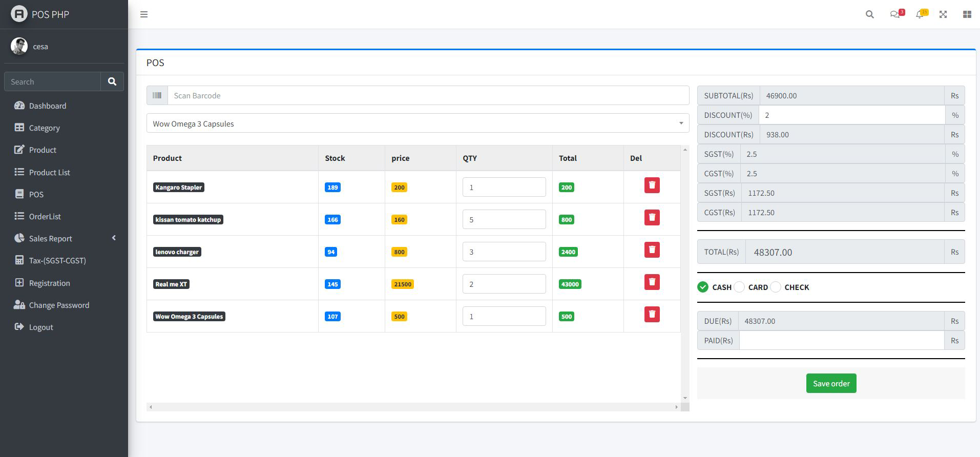Toggle fullscreen with the expand arrows icon
Screen dimensions: 980x457
[x=943, y=14]
